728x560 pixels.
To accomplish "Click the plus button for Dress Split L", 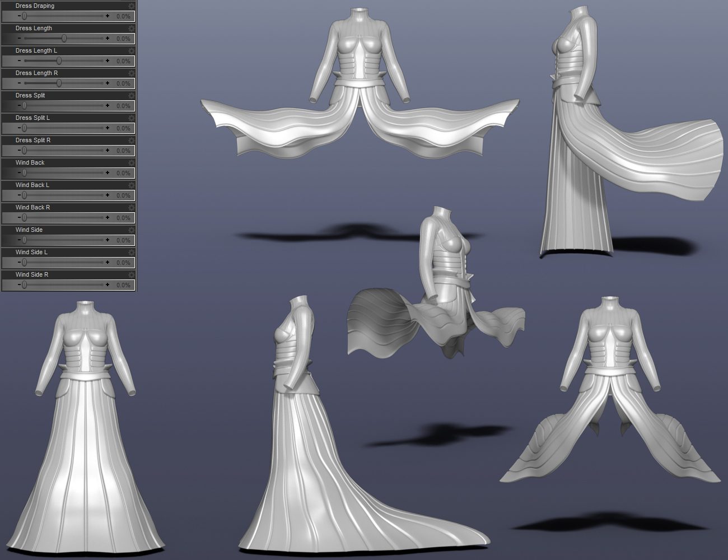I will tap(108, 128).
